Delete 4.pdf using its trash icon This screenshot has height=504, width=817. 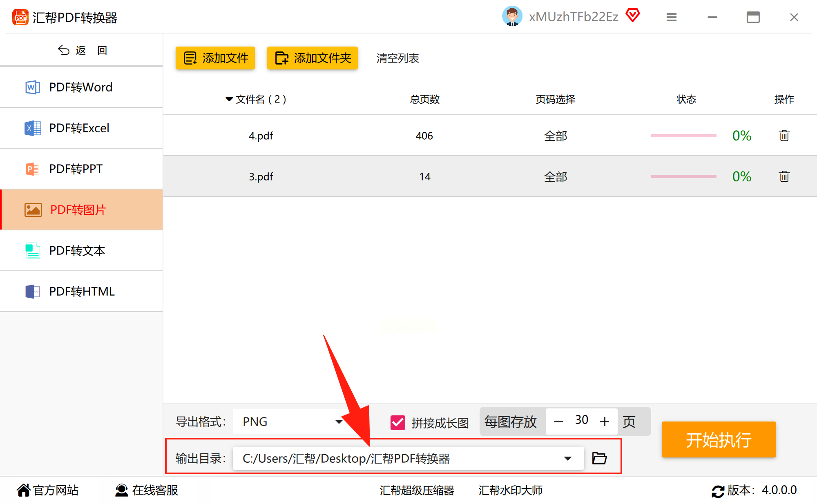tap(784, 136)
